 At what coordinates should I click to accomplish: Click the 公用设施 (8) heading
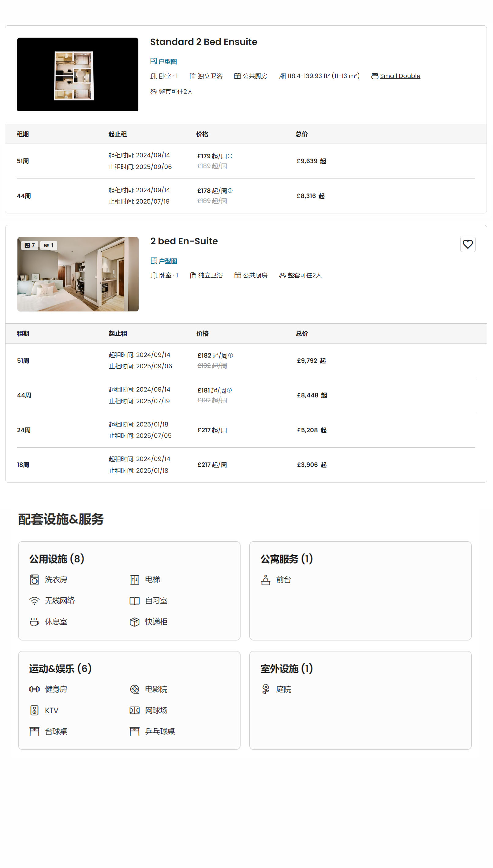click(57, 559)
